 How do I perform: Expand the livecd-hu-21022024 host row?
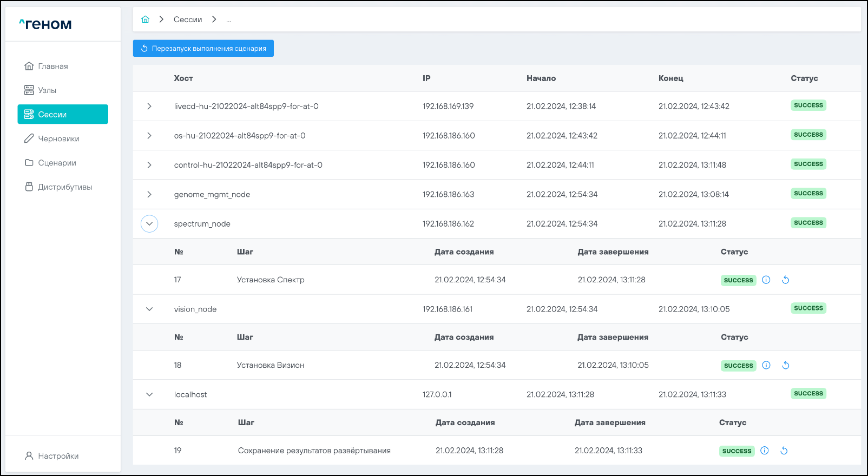point(149,107)
